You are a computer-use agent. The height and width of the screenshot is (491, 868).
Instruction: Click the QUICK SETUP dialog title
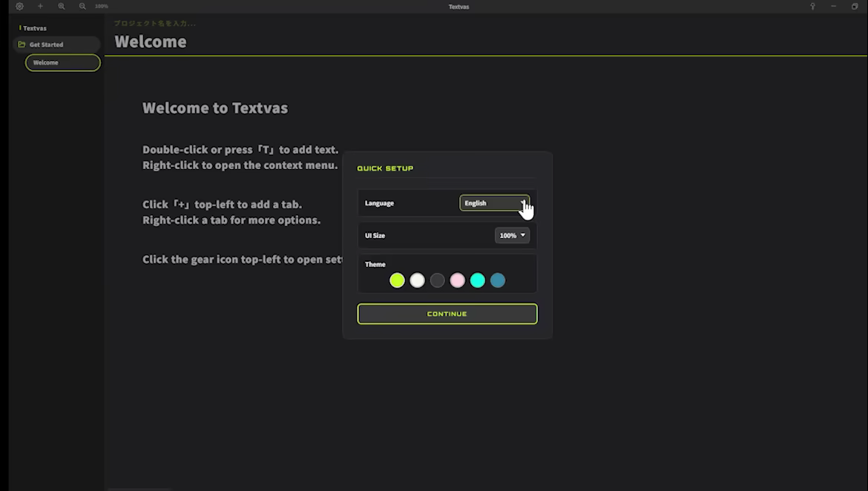coord(385,168)
